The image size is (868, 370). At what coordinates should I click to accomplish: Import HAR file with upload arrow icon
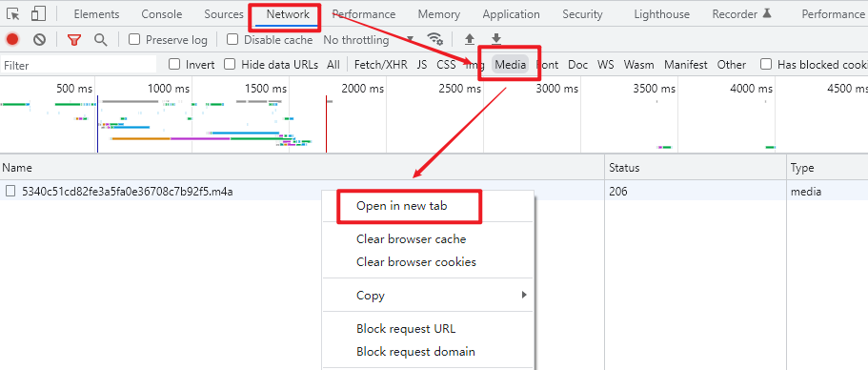pos(470,39)
